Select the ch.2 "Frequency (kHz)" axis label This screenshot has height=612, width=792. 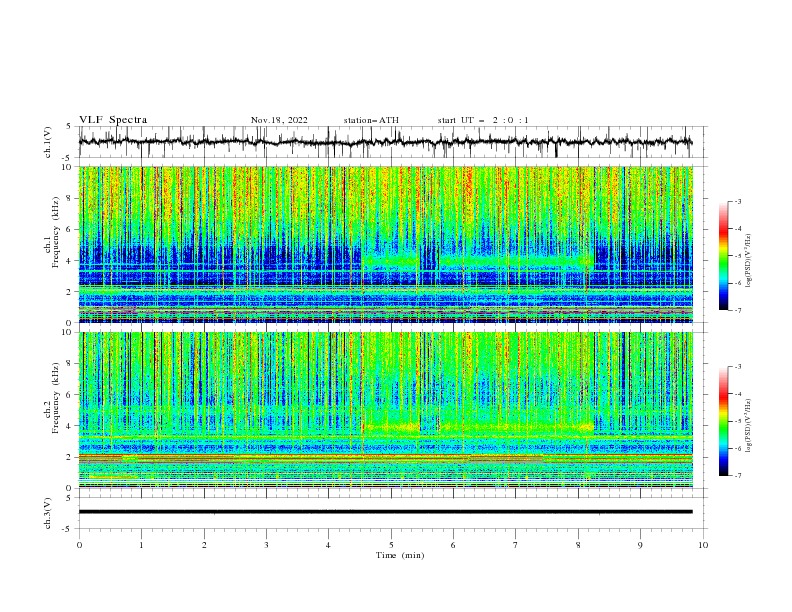pyautogui.click(x=55, y=397)
